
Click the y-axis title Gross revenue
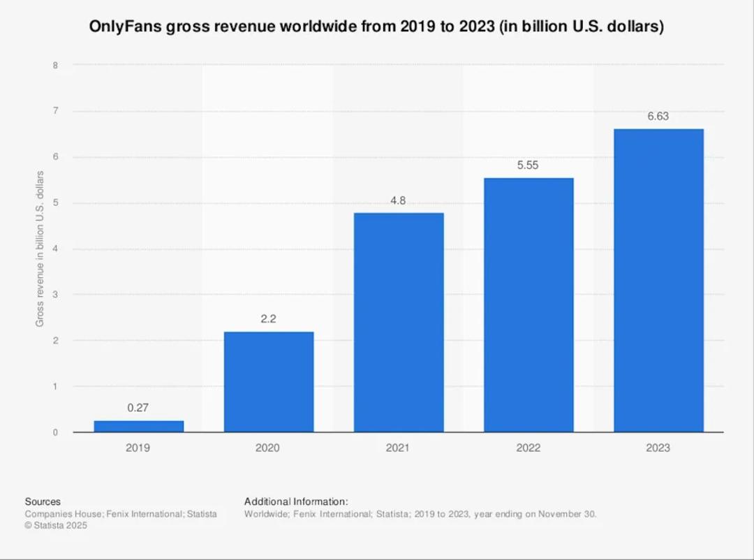pyautogui.click(x=39, y=249)
